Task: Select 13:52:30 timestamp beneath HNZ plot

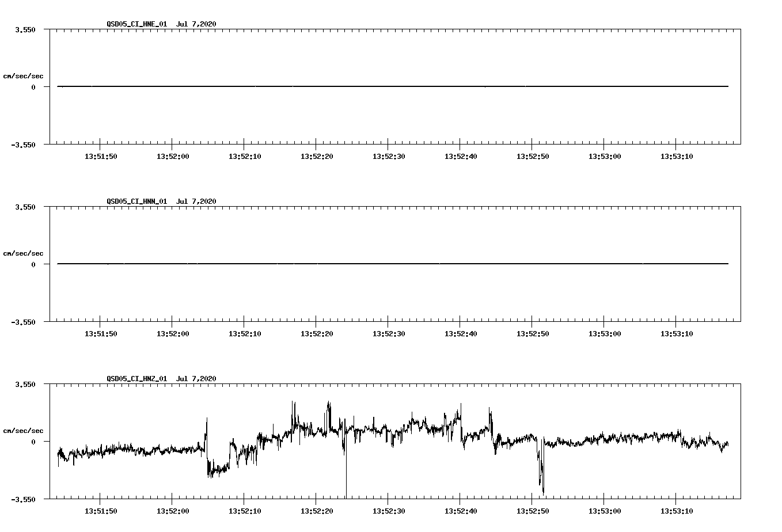Action: [x=389, y=511]
